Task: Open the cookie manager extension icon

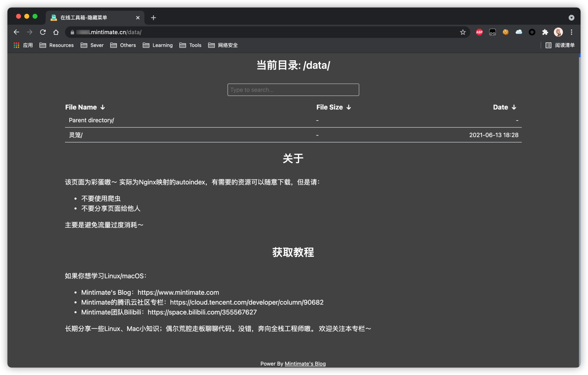Action: coord(505,32)
